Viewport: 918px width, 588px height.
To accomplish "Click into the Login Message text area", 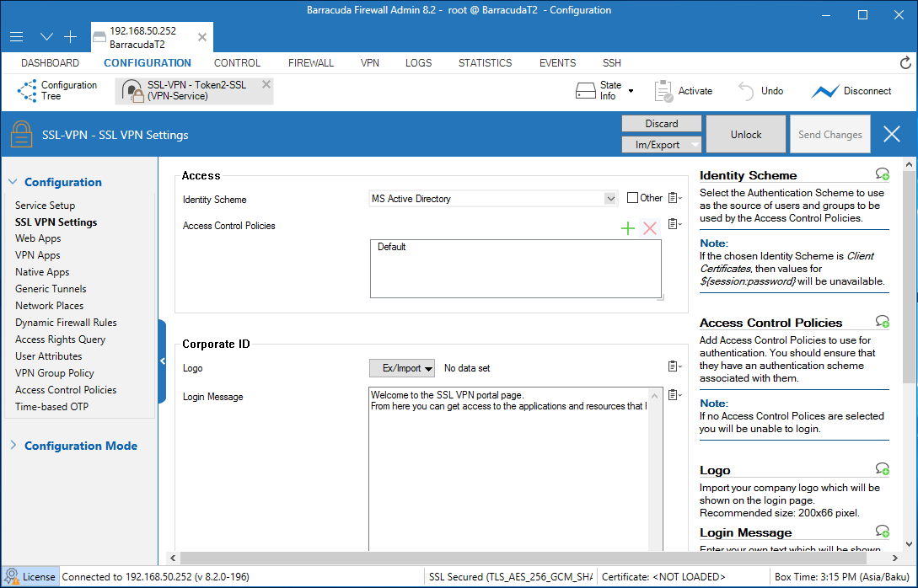I will (x=509, y=468).
